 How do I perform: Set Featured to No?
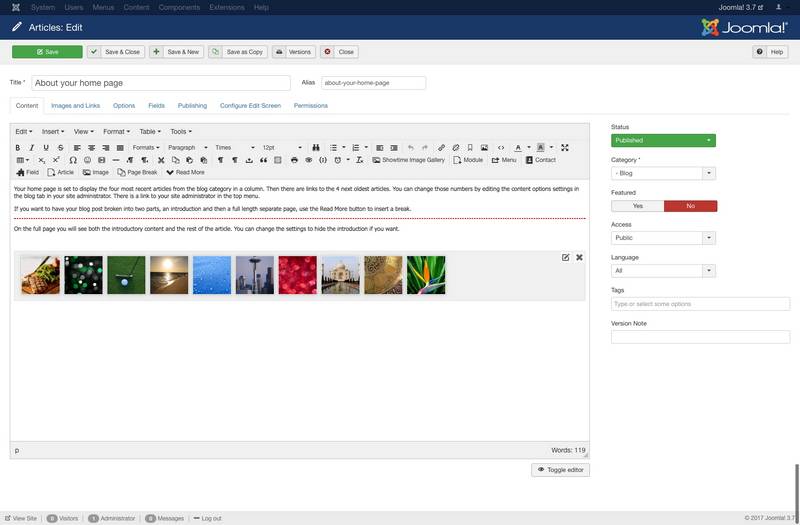[690, 206]
